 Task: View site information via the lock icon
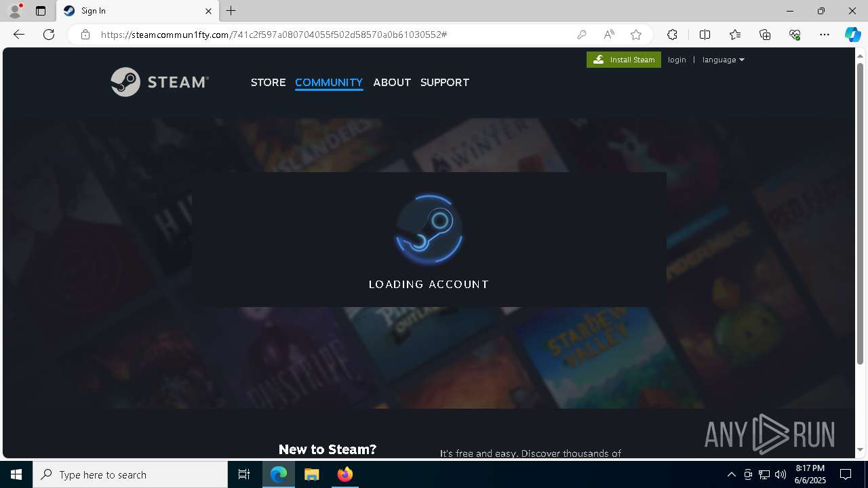pos(85,35)
